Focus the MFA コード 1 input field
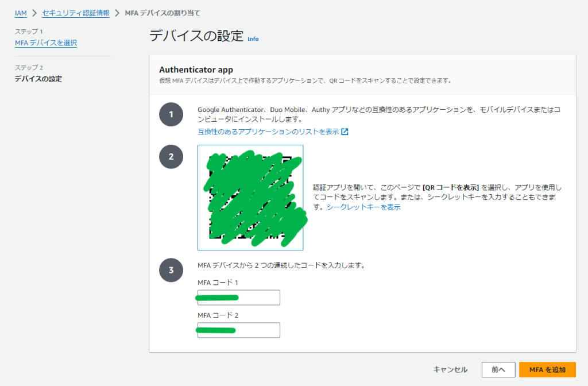 click(239, 298)
